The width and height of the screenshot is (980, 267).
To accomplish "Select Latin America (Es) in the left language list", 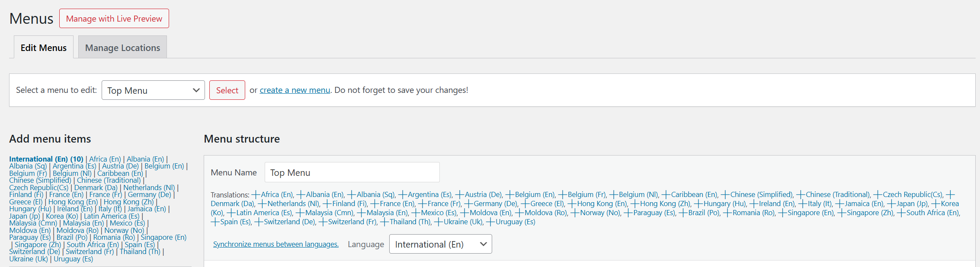I will (x=112, y=216).
